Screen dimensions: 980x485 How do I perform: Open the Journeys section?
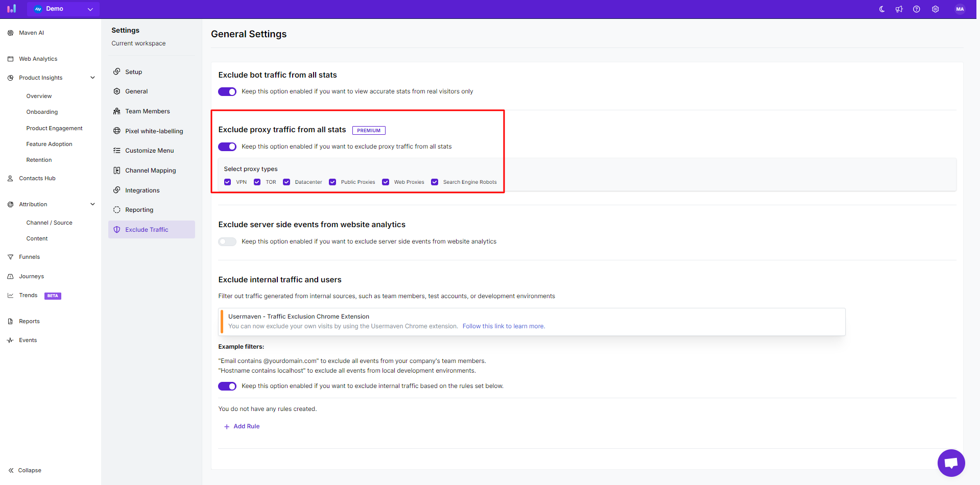(32, 276)
